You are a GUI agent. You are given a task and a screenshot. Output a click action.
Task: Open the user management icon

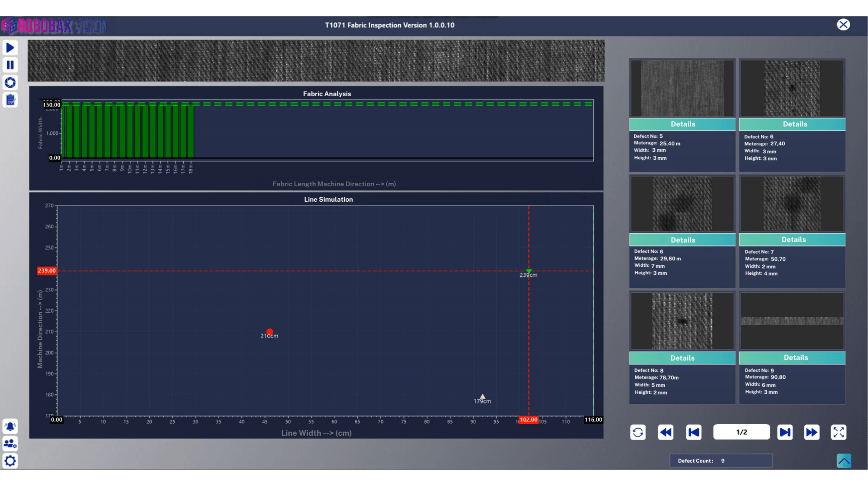point(10,443)
